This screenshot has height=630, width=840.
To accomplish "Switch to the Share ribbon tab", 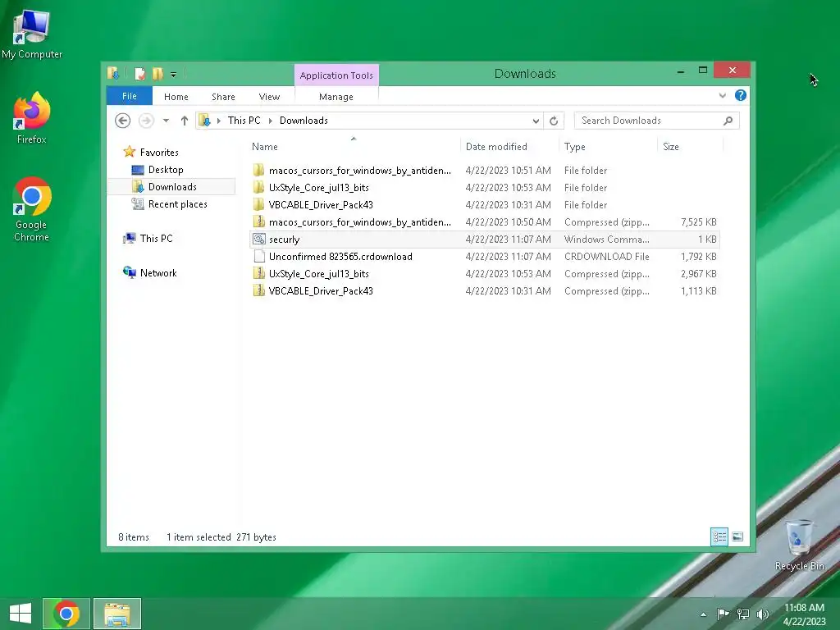I will click(223, 97).
